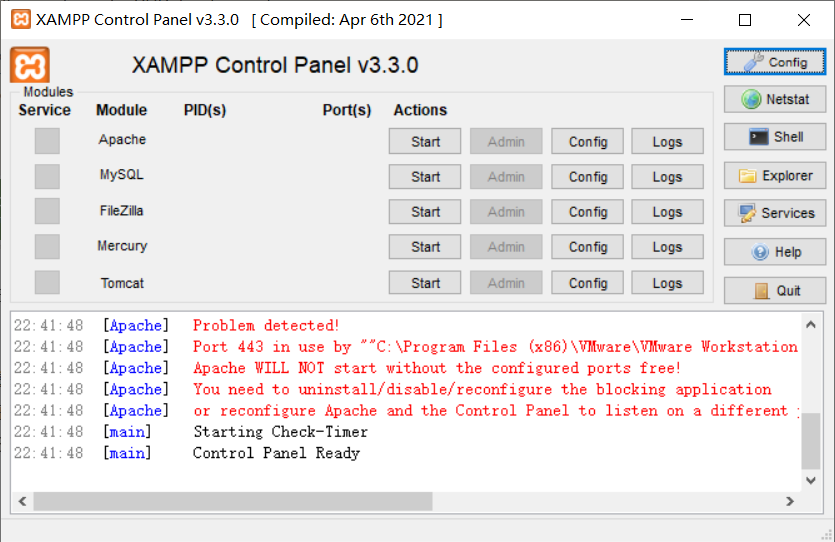835x542 pixels.
Task: Click the FileZilla Admin button
Action: 506,212
